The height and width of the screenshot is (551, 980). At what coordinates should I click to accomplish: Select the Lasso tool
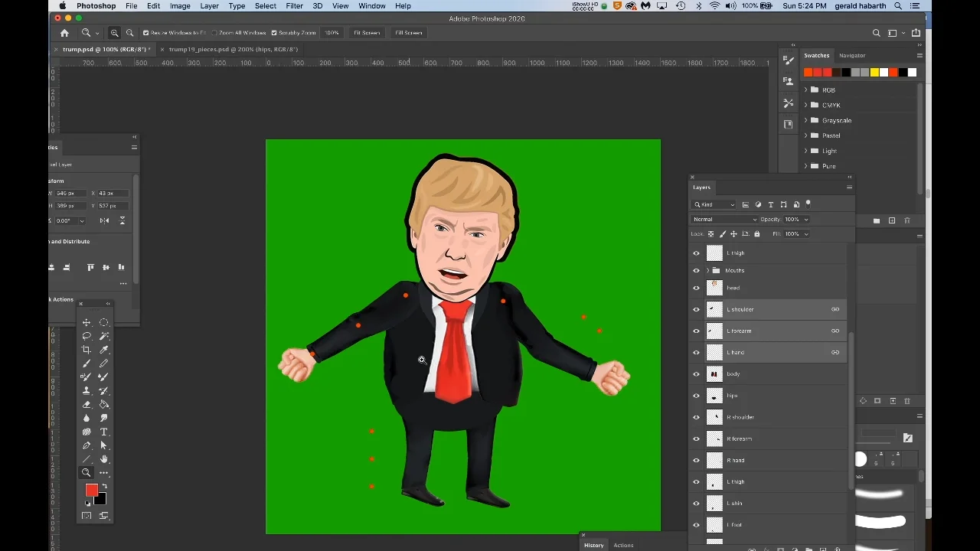pos(87,336)
